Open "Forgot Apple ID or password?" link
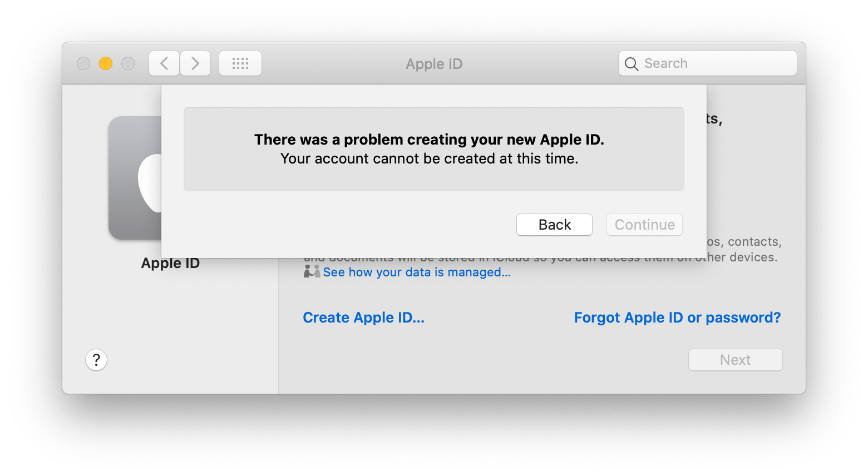868x476 pixels. click(677, 318)
